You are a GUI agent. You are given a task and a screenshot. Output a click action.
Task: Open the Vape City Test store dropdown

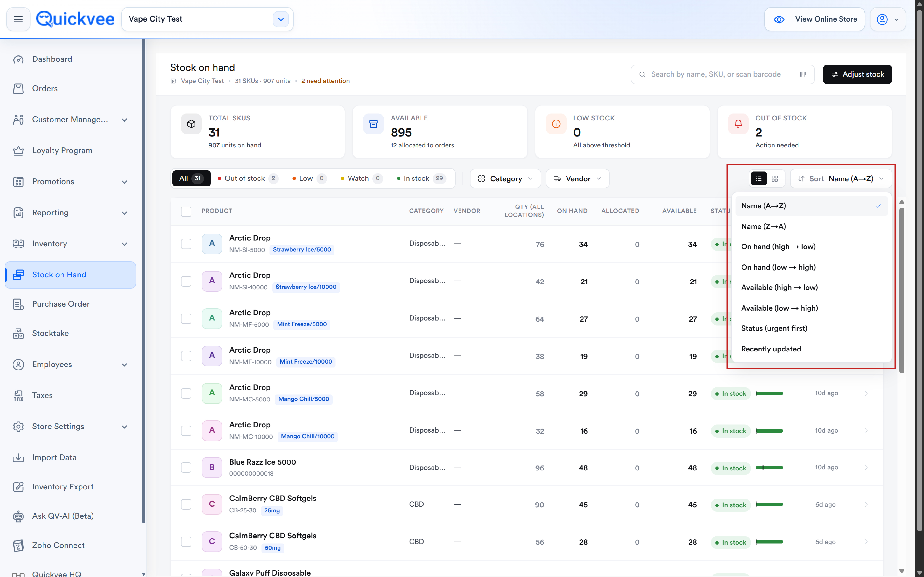click(x=281, y=19)
